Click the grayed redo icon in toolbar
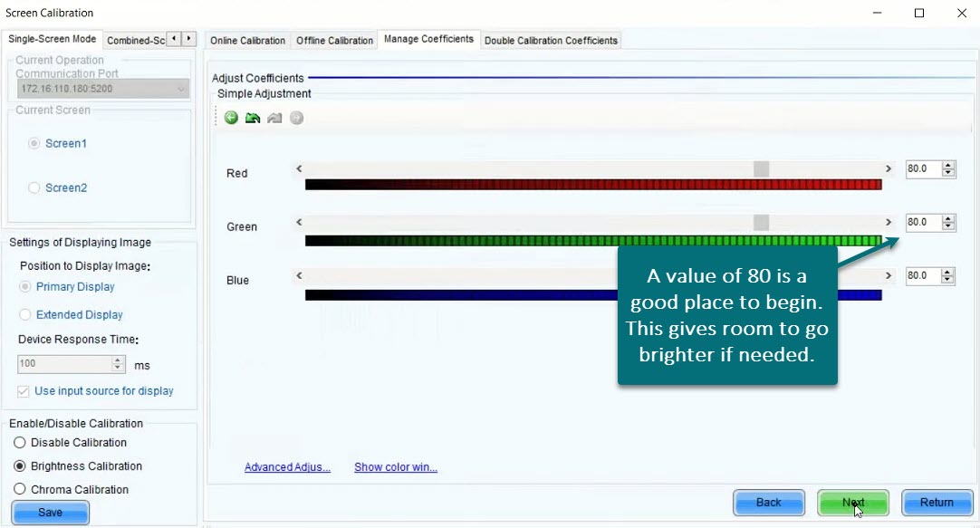 (x=274, y=118)
